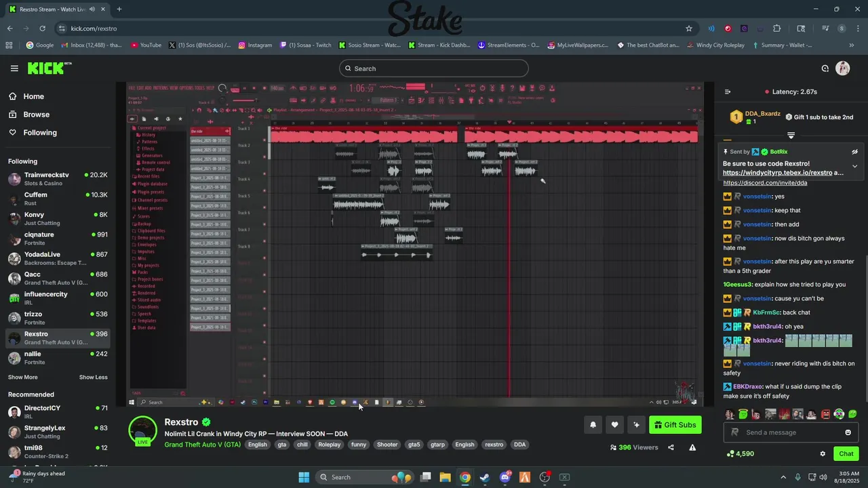This screenshot has height=488, width=868.
Task: Click Show Less under the Following list
Action: [x=93, y=378]
